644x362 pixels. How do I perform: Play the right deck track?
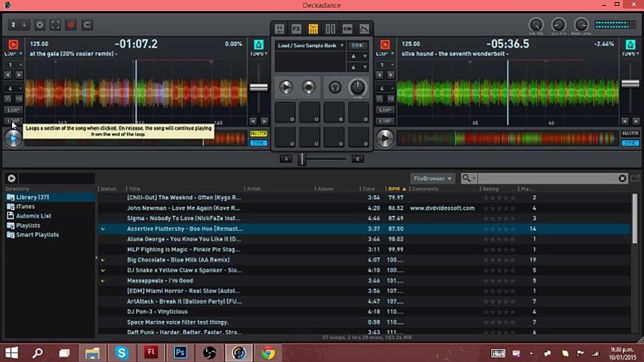pyautogui.click(x=385, y=138)
